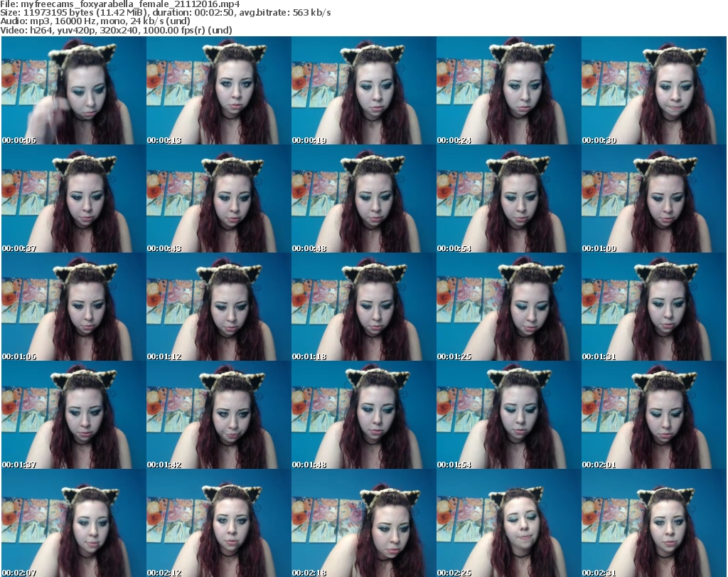Open the frame stamped 00:01:12
Viewport: 728px width, 577px height.
point(219,307)
